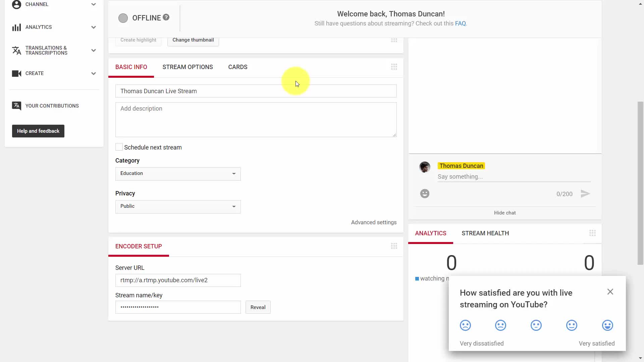Screen dimensions: 644x362
Task: Choose the neutral face rating
Action: click(x=536, y=325)
